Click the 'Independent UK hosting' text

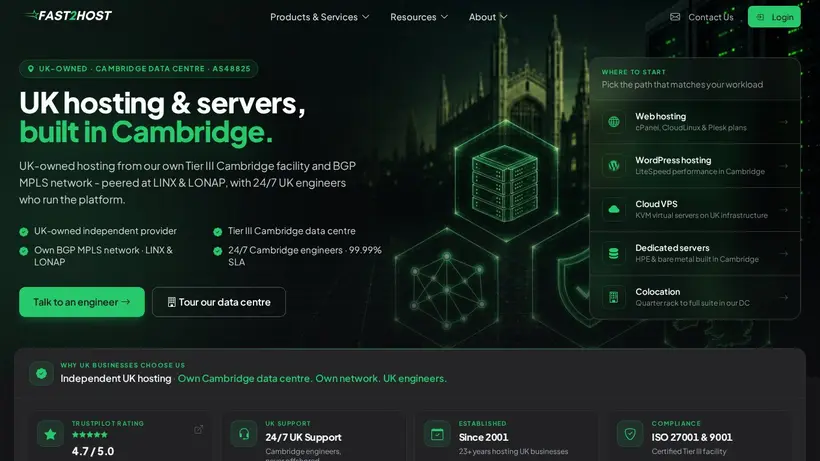116,378
